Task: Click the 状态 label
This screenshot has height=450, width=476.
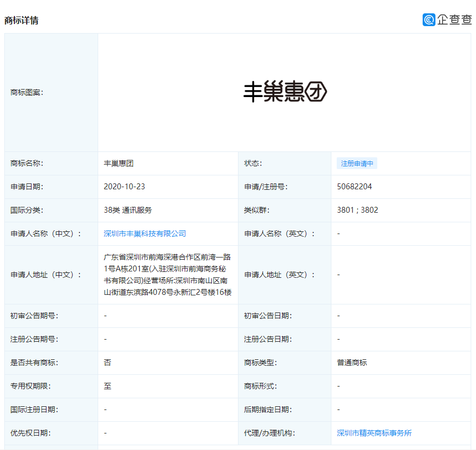Action: point(253,164)
